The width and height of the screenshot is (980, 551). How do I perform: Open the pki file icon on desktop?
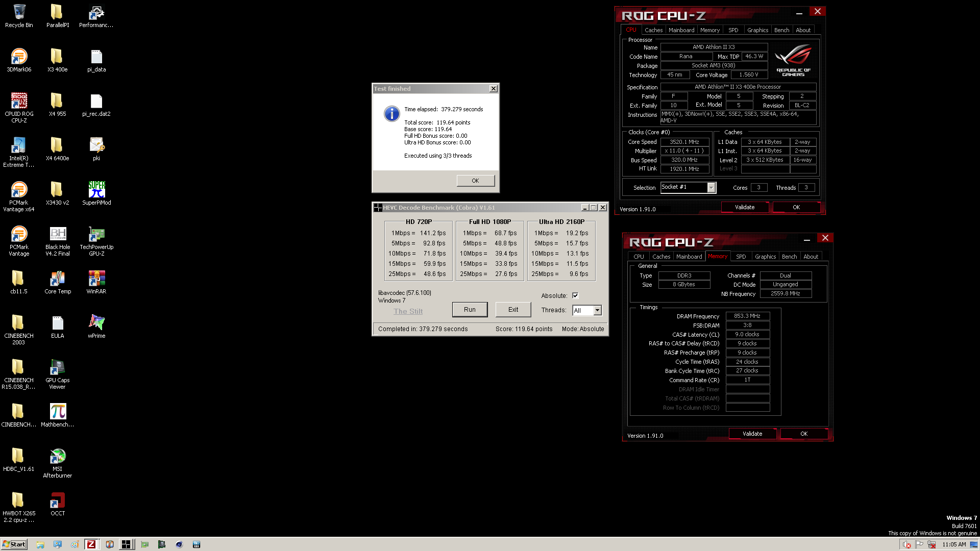click(96, 149)
